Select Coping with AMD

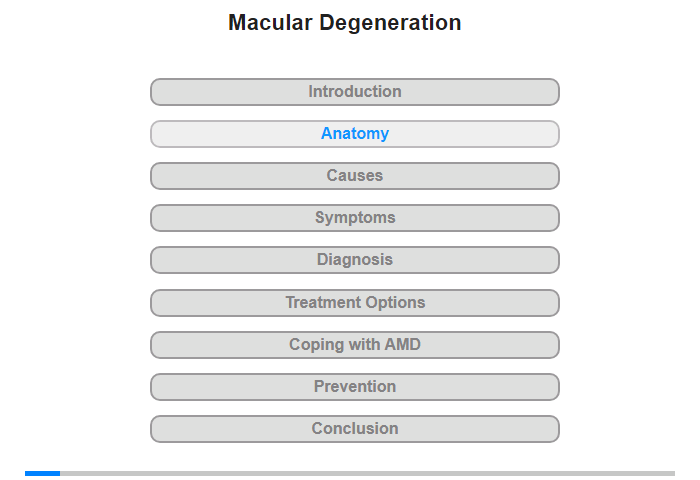(x=354, y=345)
